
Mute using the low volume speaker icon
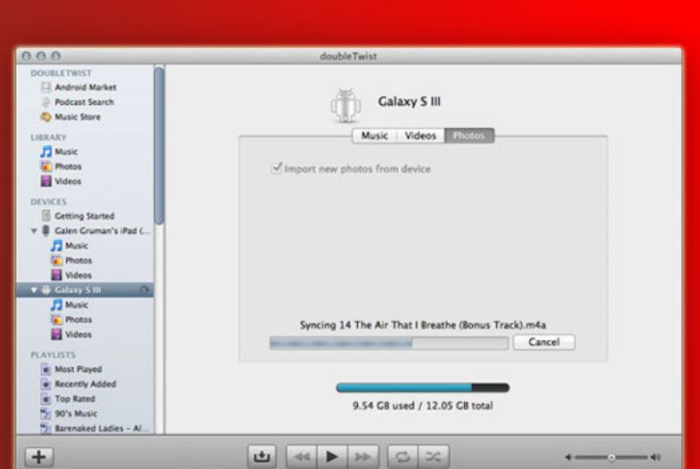pos(568,457)
